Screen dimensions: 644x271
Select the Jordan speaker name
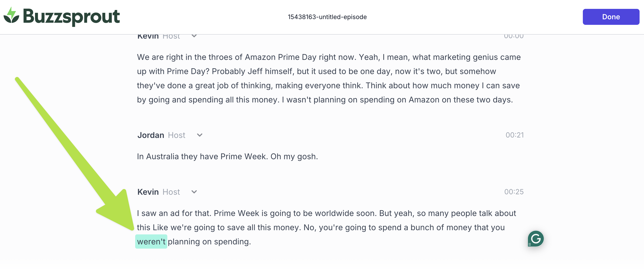coord(151,135)
